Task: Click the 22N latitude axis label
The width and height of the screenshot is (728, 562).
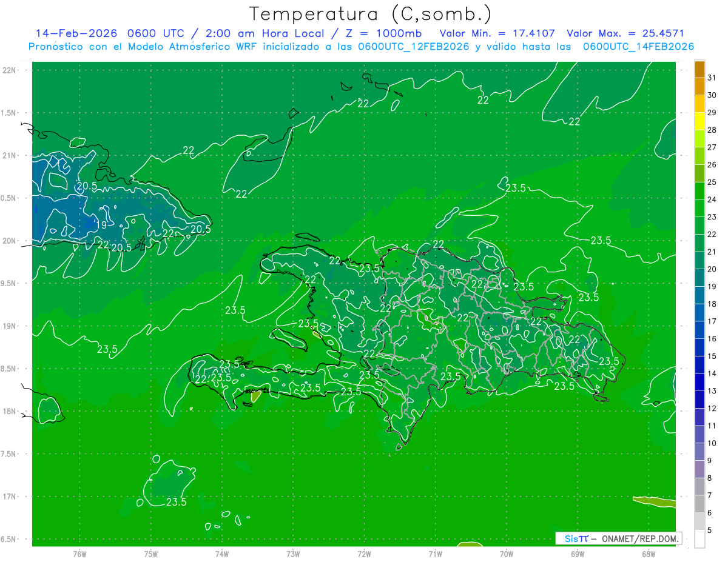Action: 9,70
